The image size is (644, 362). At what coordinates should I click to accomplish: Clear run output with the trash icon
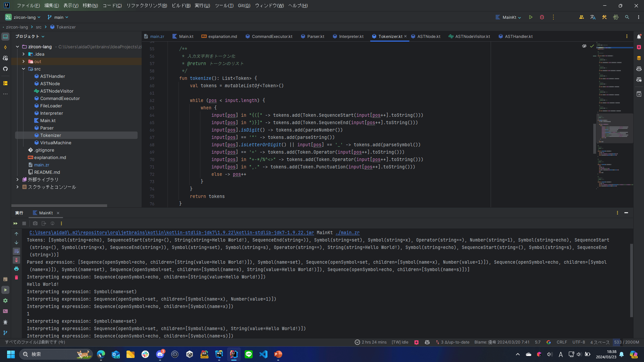16,277
